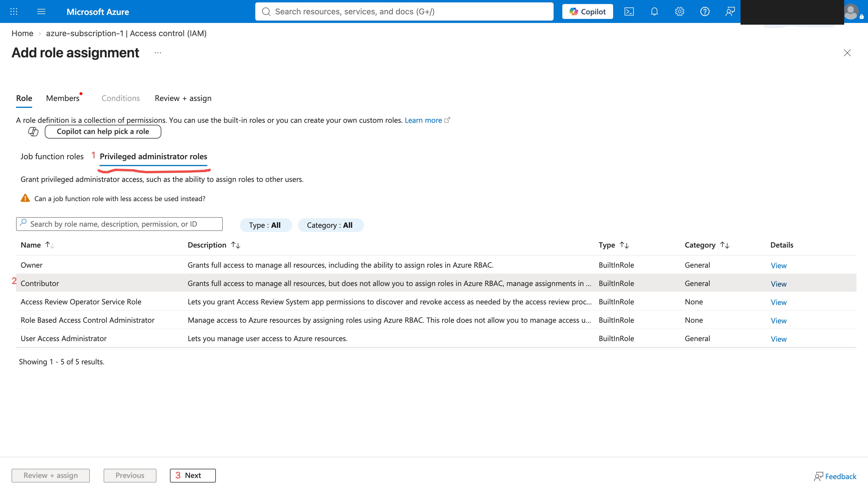Switch to Job function roles tab
This screenshot has width=868, height=494.
coord(52,156)
